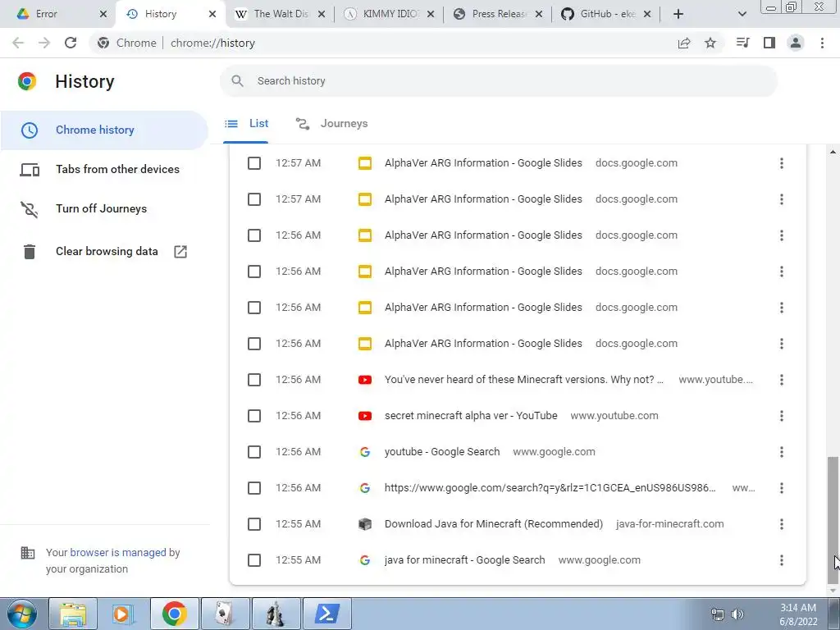Open 'secret minecraft alpha ver - YouTube' history link
Viewport: 840px width, 630px height.
471,416
